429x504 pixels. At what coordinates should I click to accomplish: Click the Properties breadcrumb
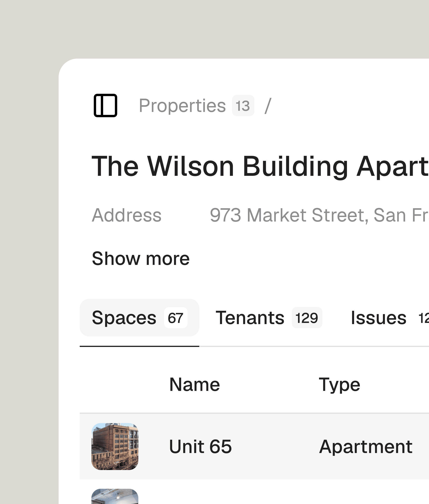coord(183,105)
